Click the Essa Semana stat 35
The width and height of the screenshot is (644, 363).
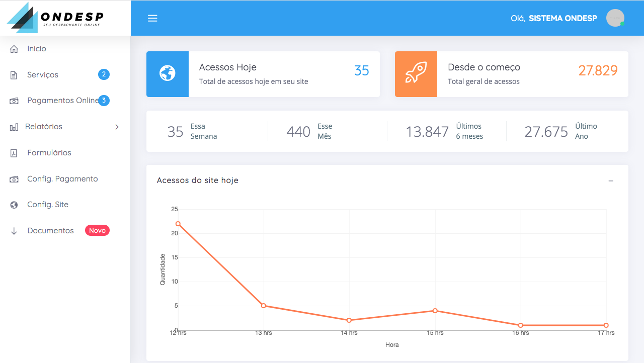(175, 132)
